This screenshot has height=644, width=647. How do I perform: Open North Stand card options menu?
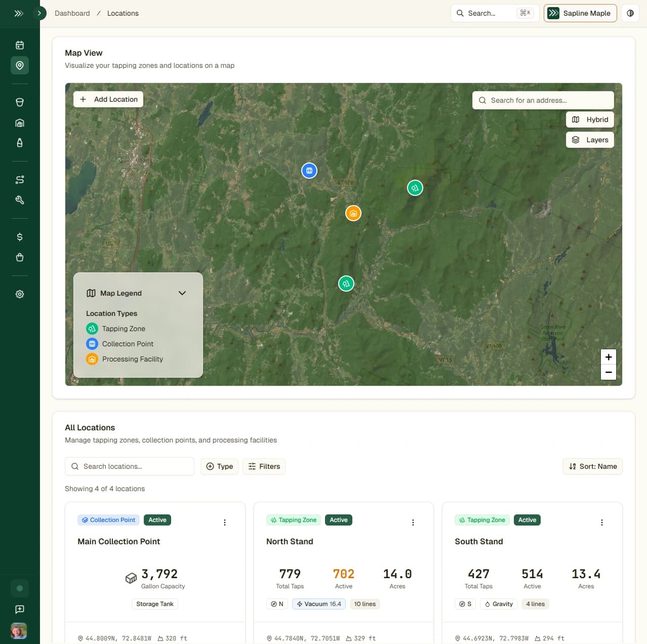pos(413,522)
